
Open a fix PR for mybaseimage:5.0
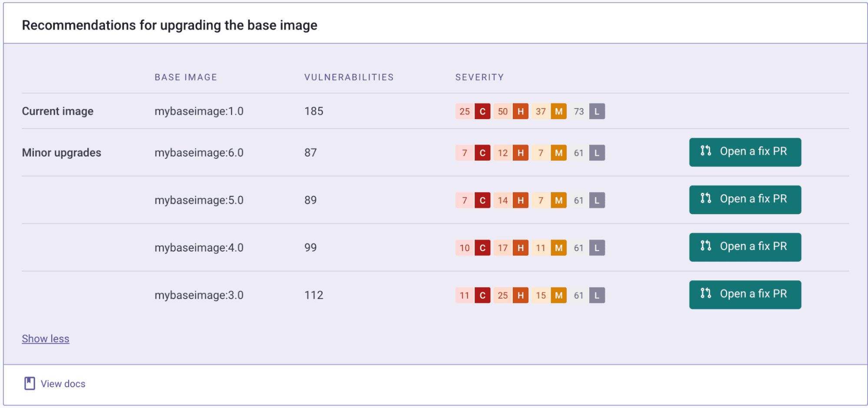pyautogui.click(x=745, y=200)
